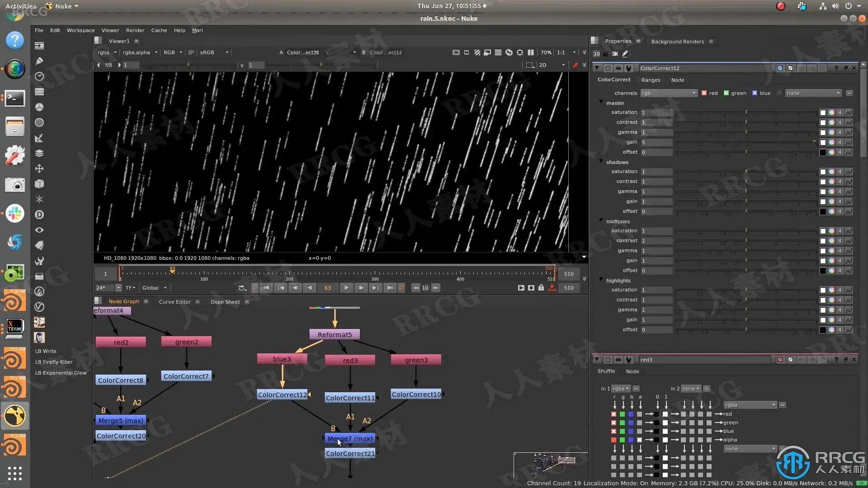Image resolution: width=868 pixels, height=488 pixels.
Task: Jump to the first frame
Action: pyautogui.click(x=266, y=288)
